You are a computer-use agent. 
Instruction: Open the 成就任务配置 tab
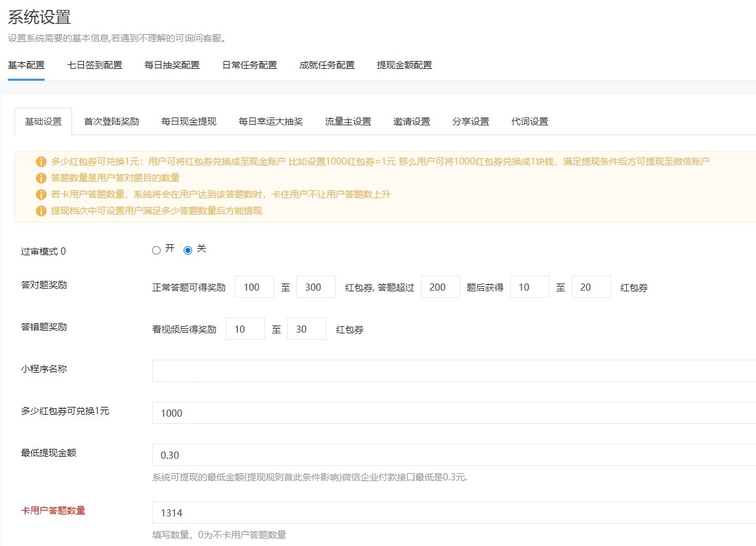tap(327, 65)
